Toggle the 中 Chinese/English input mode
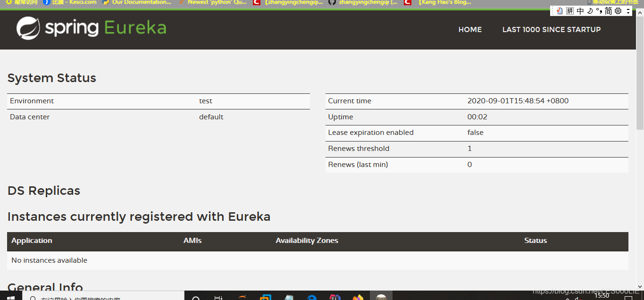644x300 pixels. 580,11
